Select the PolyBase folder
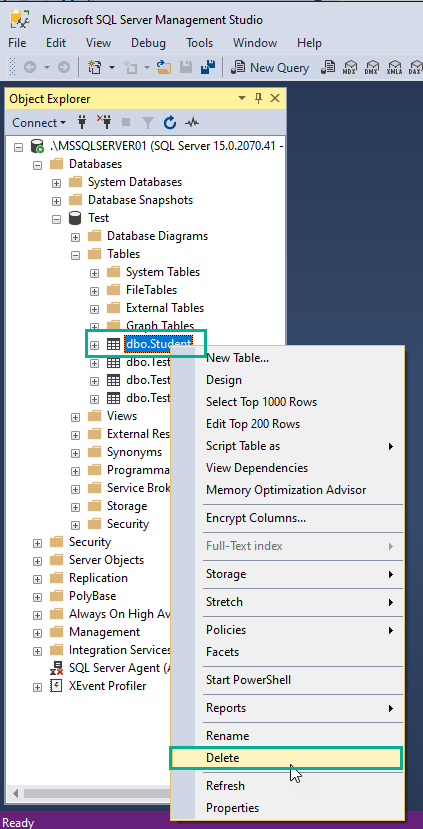The height and width of the screenshot is (829, 423). coord(92,596)
